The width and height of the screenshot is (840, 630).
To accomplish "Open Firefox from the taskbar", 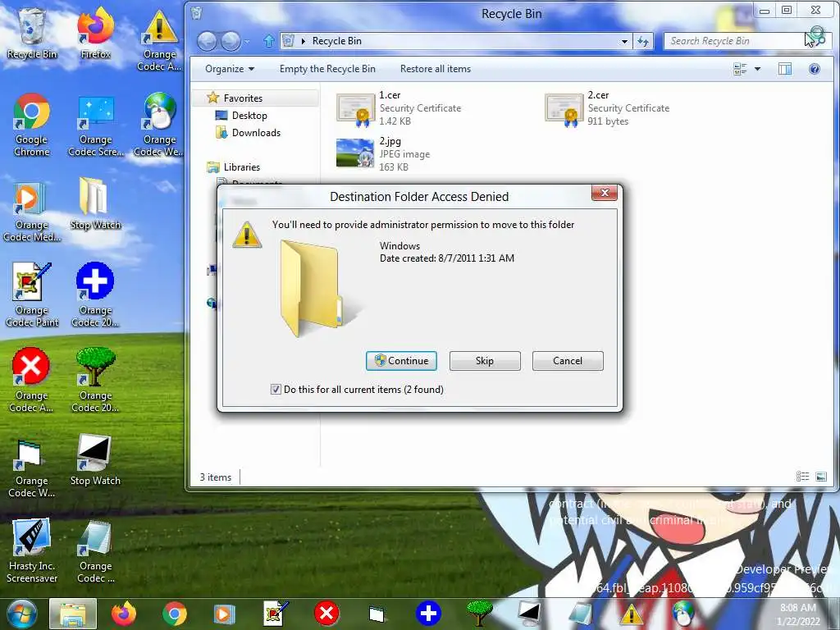I will tap(124, 614).
